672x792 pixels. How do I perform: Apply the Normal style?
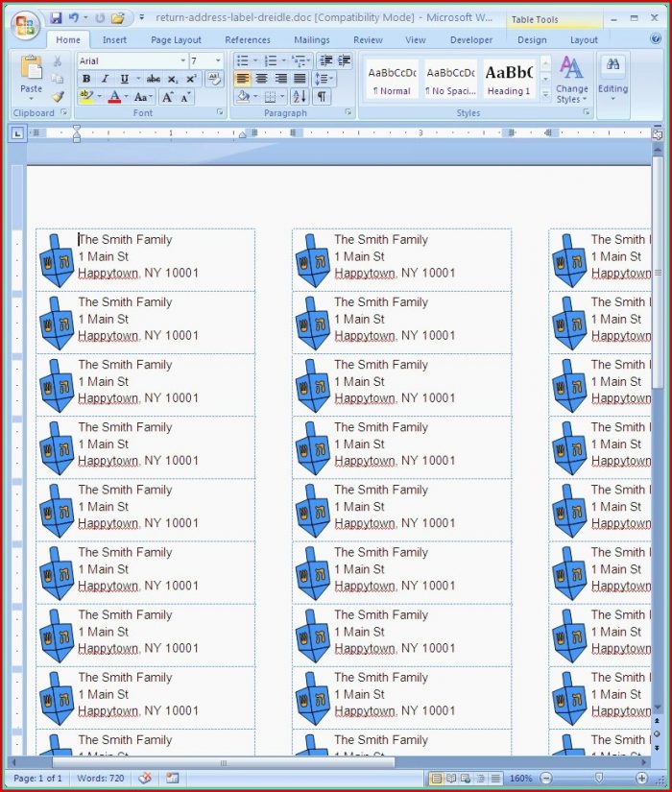(x=392, y=81)
